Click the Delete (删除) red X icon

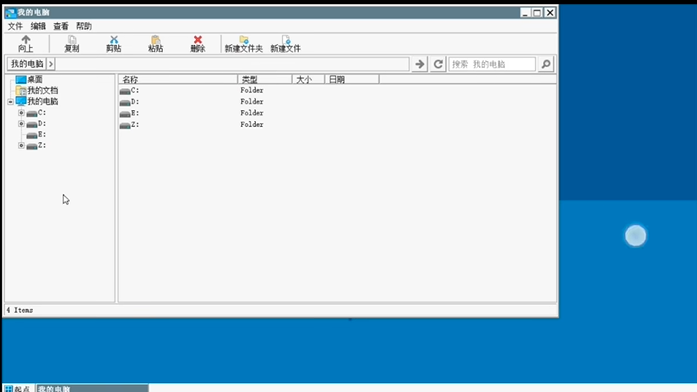(198, 44)
